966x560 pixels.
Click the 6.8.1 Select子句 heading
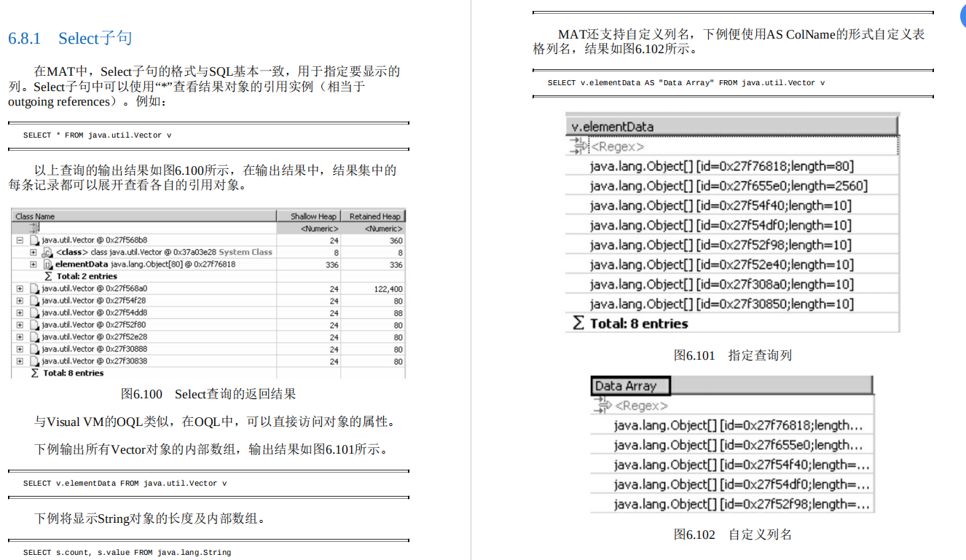coord(70,38)
